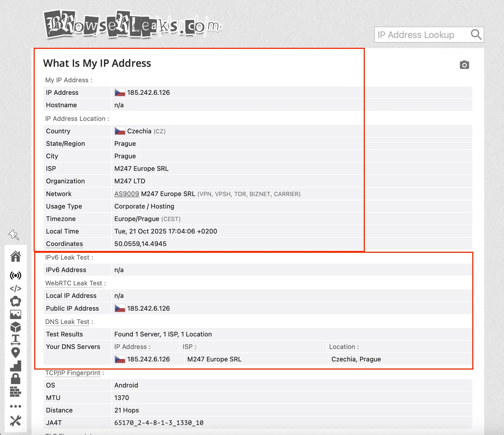Open the DNS Leak Test link
Screen dimensions: 504x435
(67, 321)
